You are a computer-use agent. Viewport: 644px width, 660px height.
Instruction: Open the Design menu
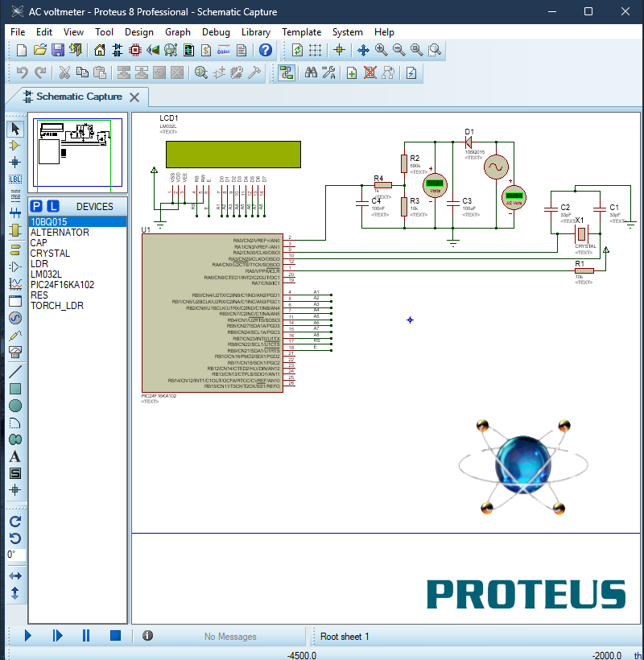[138, 32]
